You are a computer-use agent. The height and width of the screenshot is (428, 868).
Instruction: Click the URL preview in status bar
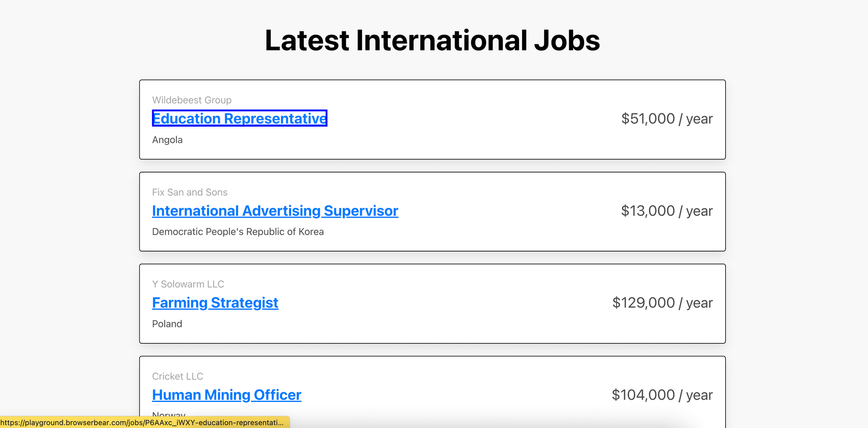(142, 422)
